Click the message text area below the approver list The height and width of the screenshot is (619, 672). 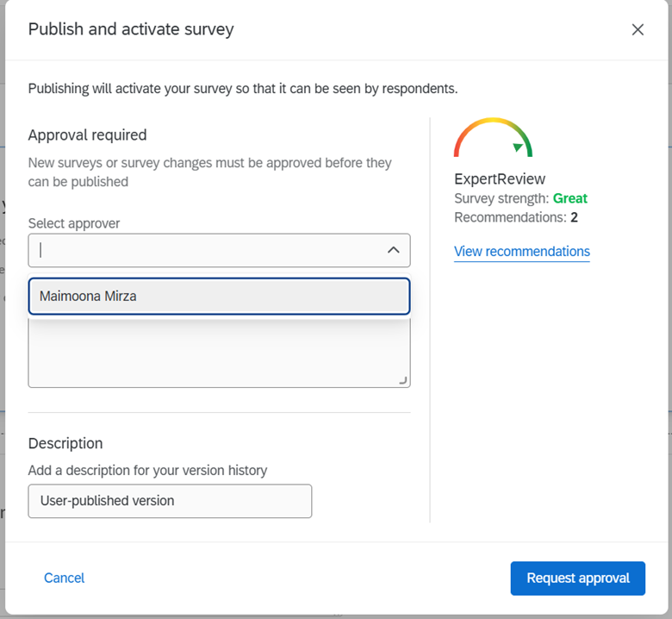[x=219, y=353]
